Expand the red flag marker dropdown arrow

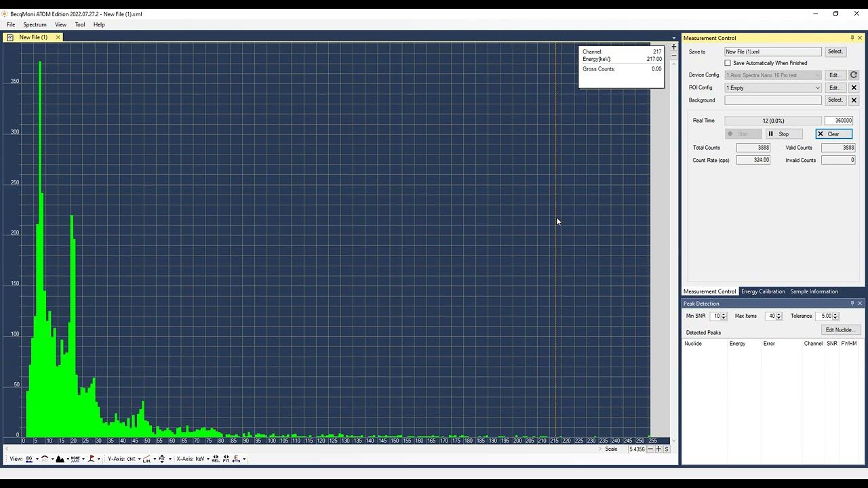click(x=98, y=459)
